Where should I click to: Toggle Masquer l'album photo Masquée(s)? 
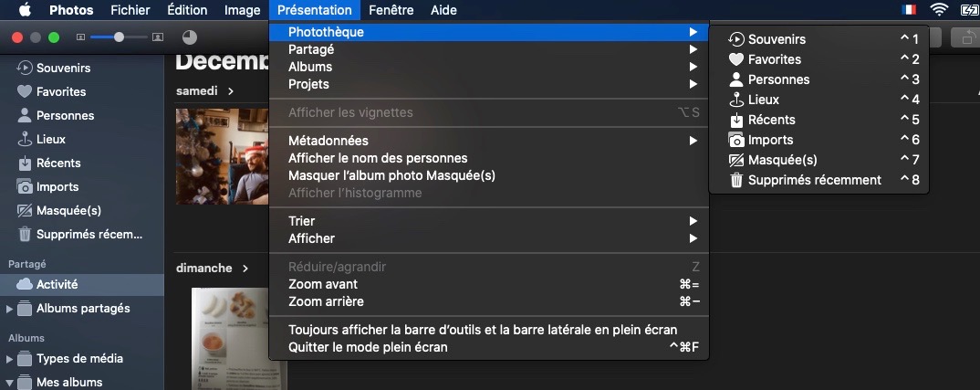click(x=391, y=176)
